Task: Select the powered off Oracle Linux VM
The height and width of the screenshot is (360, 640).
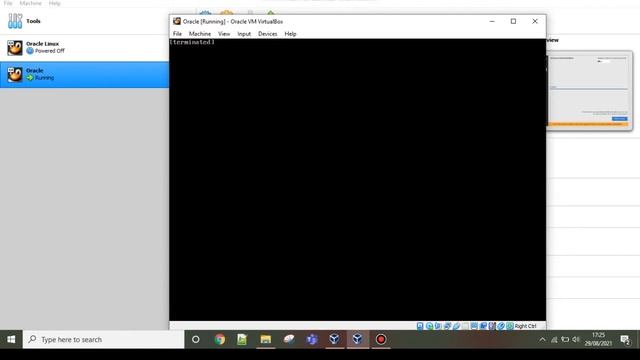Action: click(x=84, y=48)
